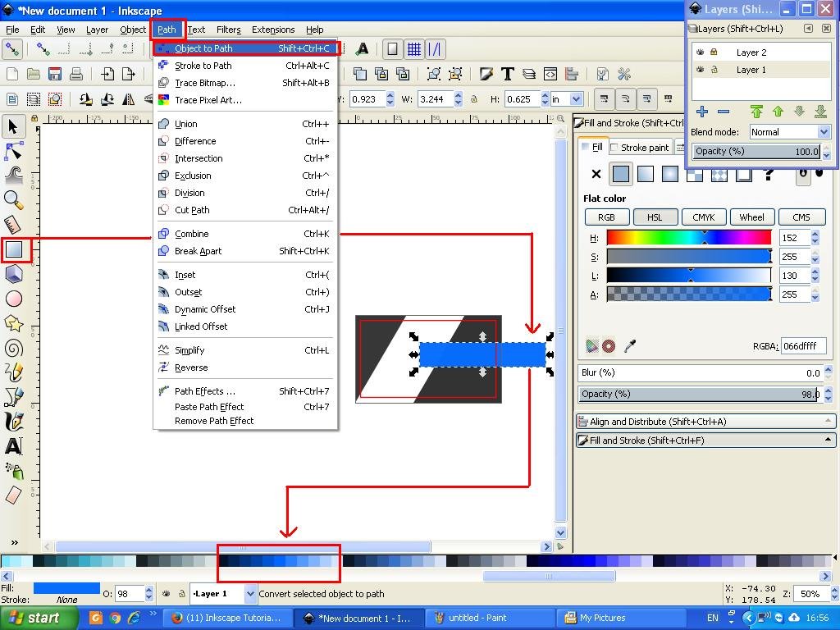Collapse the Fill and Stroke panel triangle
840x630 pixels.
click(x=829, y=440)
